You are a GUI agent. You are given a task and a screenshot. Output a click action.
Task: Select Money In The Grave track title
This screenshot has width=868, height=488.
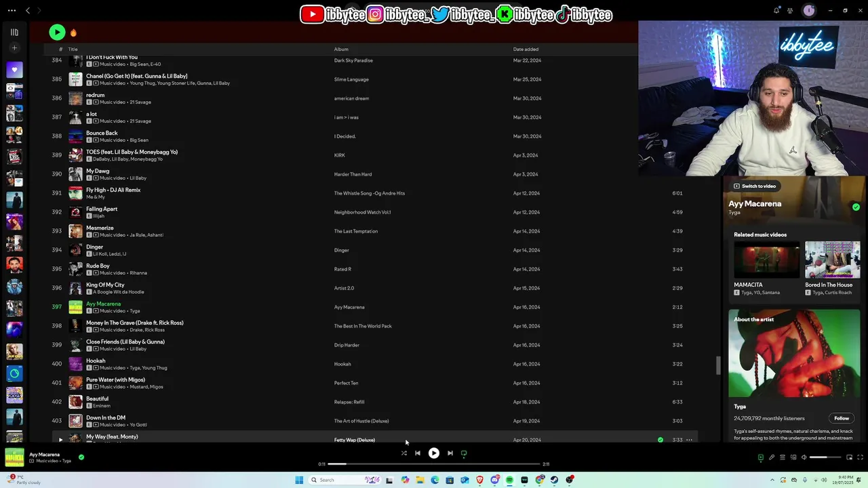click(x=135, y=323)
